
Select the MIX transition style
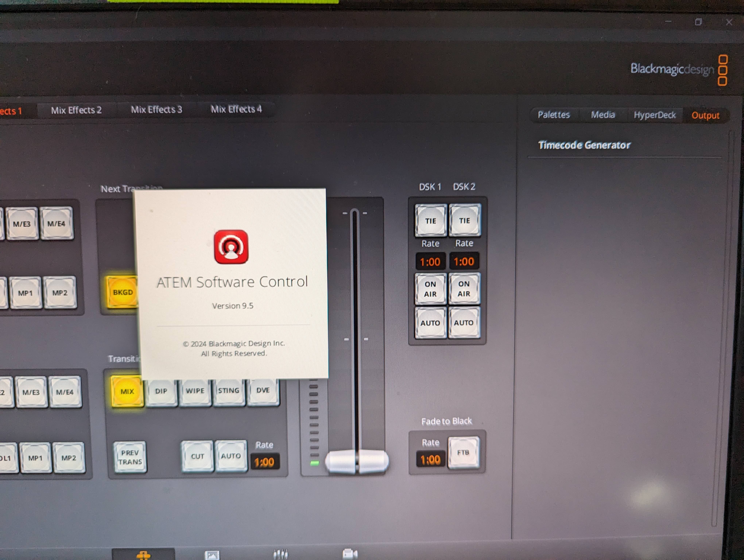tap(127, 391)
